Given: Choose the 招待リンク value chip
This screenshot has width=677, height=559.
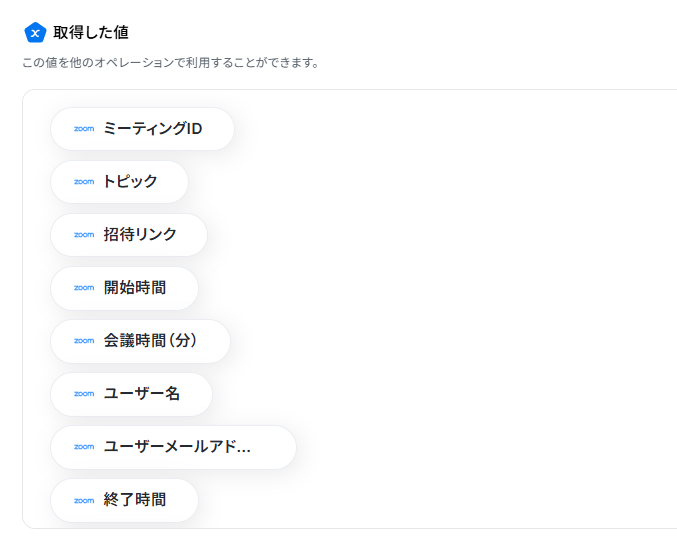Looking at the screenshot, I should click(x=129, y=235).
